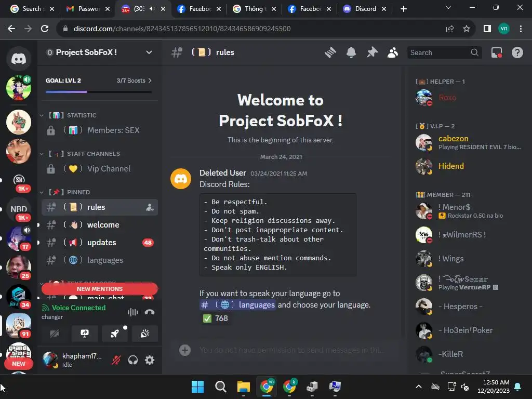Open Project SobFoX server dropdown menu
The image size is (532, 399).
coord(149,52)
